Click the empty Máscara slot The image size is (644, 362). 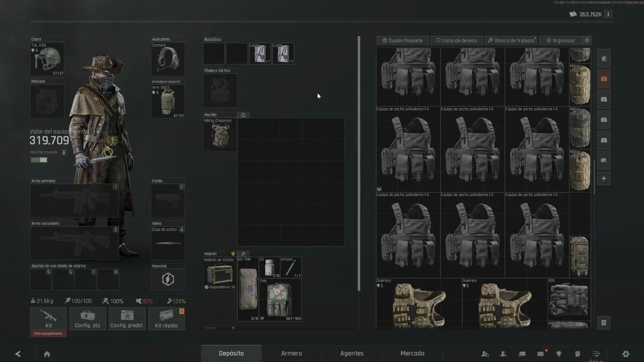(47, 102)
